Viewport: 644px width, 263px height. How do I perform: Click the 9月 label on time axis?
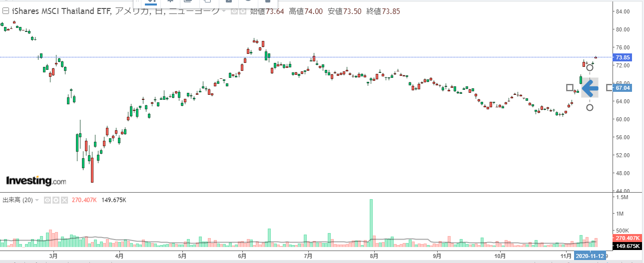click(437, 256)
